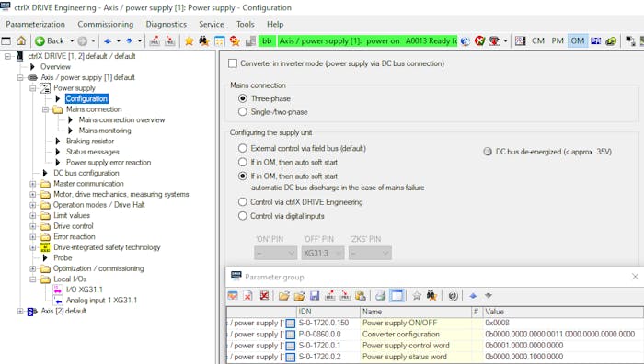This screenshot has height=364, width=644.
Task: Open the Tools menu
Action: (246, 24)
